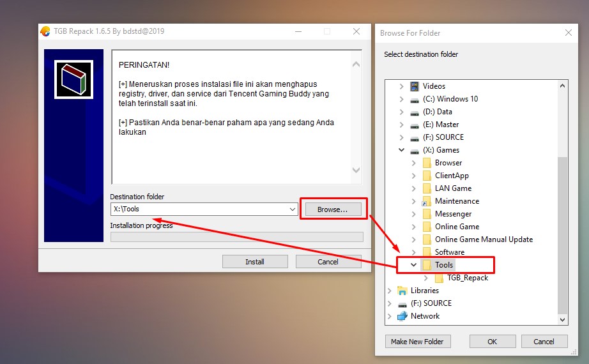
Task: Cancel the Browse For Folder dialog
Action: (x=544, y=342)
